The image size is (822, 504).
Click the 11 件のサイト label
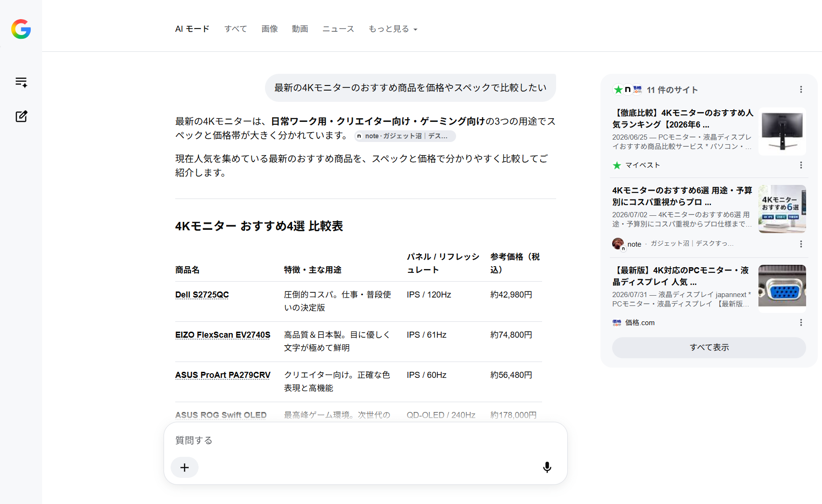672,90
